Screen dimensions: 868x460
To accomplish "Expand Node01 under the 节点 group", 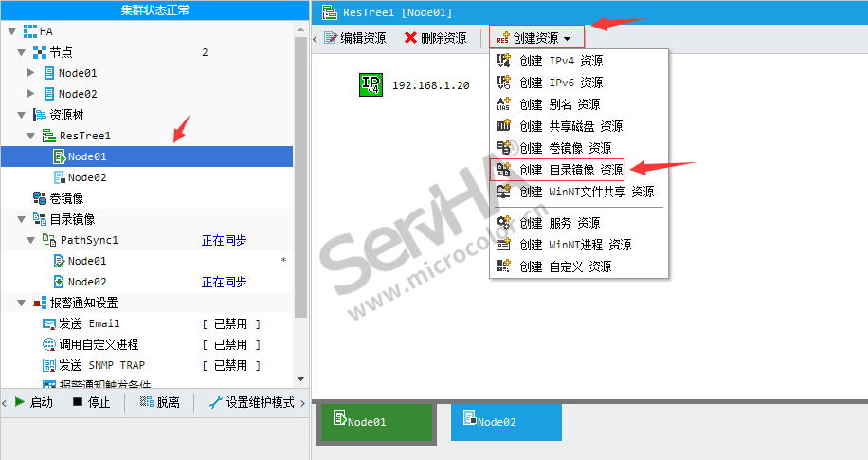I will [31, 72].
